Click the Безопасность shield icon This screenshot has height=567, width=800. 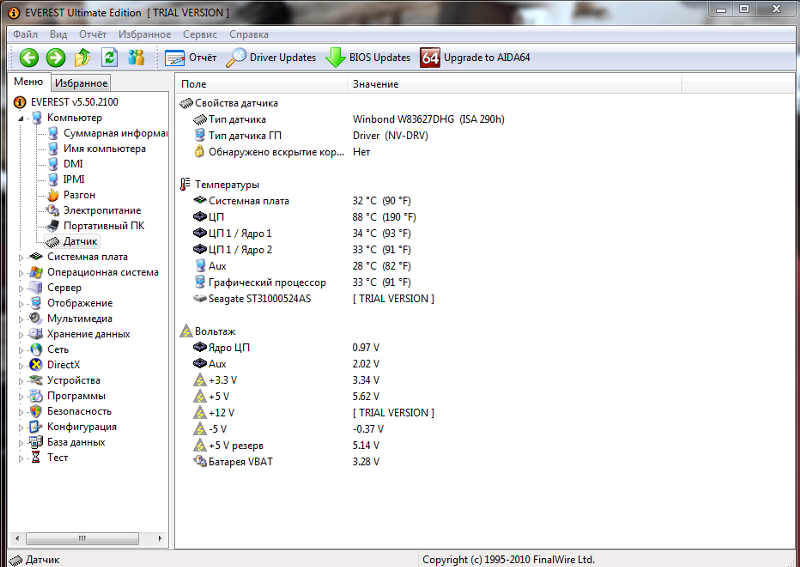click(x=36, y=411)
